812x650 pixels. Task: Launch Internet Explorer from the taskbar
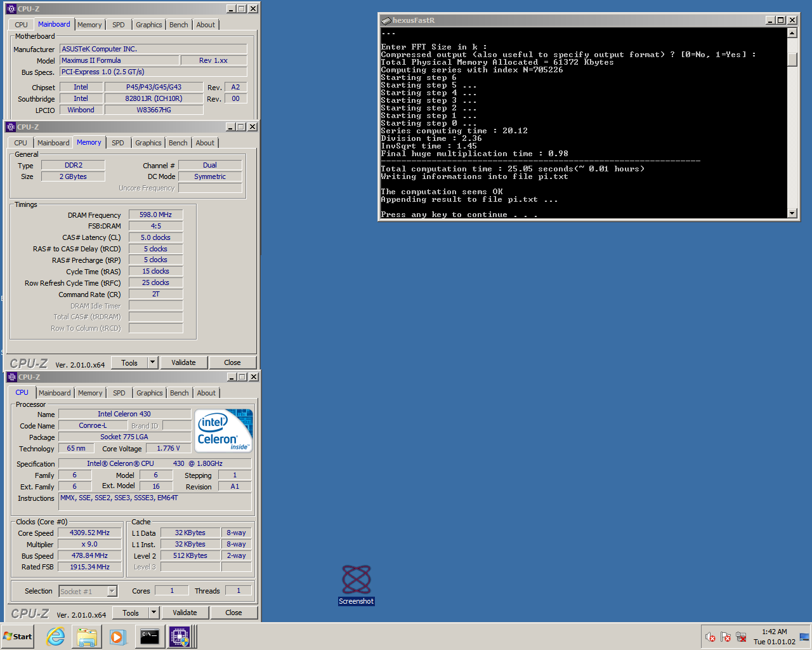pyautogui.click(x=56, y=637)
